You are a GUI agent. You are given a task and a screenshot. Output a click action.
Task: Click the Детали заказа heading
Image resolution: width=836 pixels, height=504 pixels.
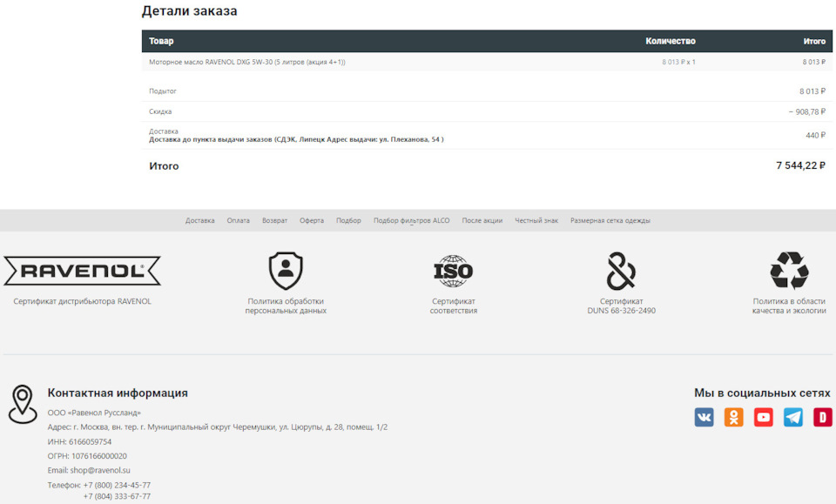point(189,10)
